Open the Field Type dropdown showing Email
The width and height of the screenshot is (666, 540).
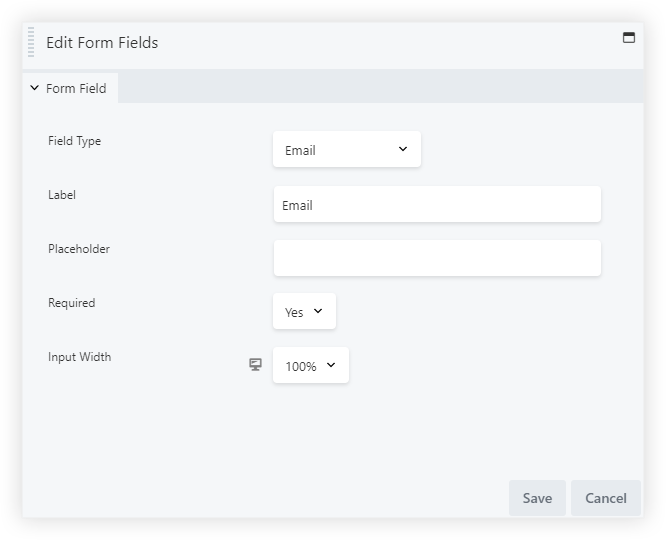point(346,150)
